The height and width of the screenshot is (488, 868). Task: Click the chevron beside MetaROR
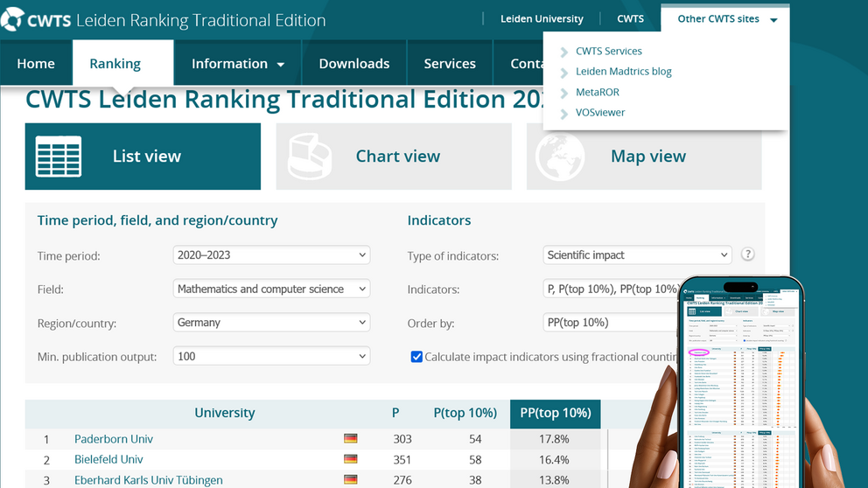pyautogui.click(x=564, y=93)
